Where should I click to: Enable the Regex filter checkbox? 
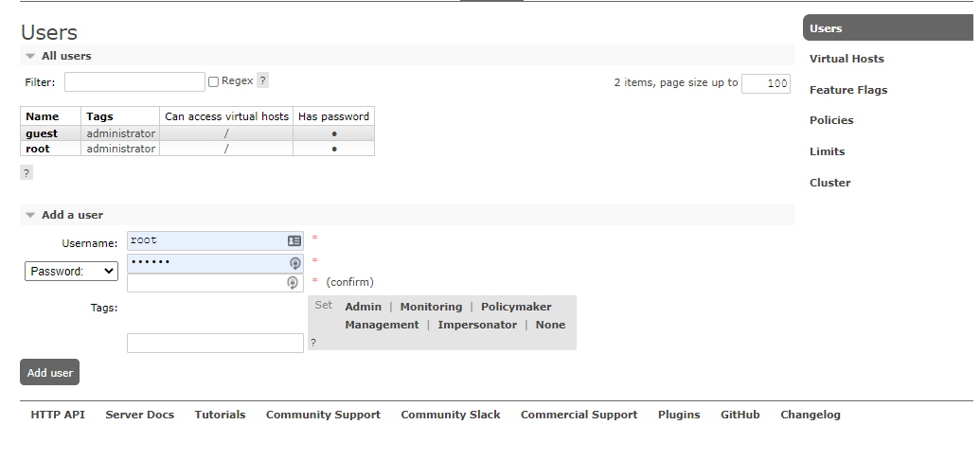coord(213,82)
